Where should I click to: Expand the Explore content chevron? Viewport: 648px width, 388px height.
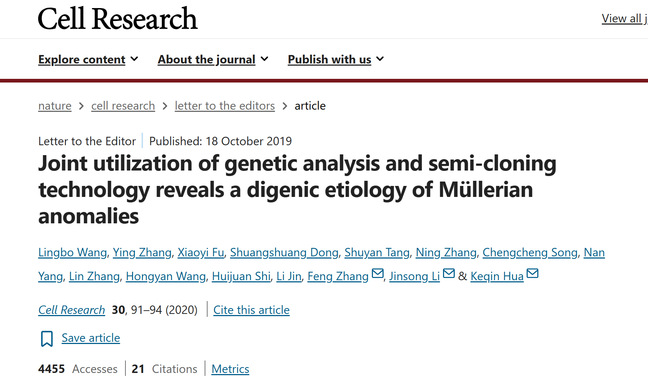[134, 59]
